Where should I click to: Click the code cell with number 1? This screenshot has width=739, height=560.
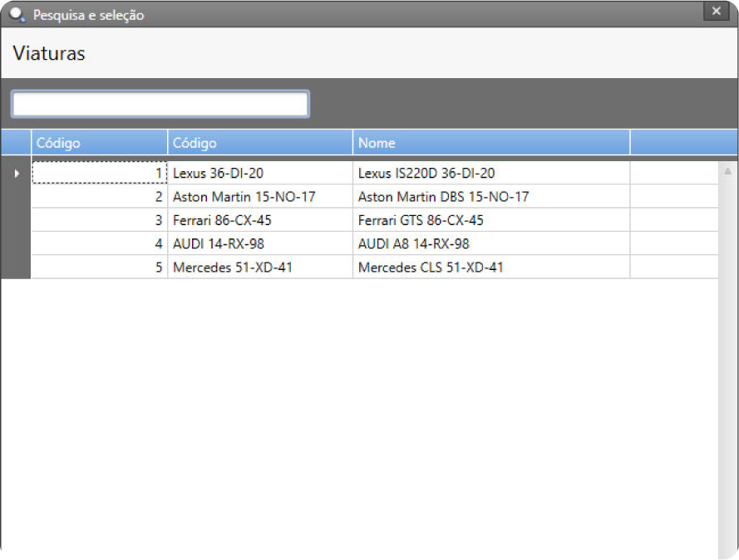coord(99,174)
